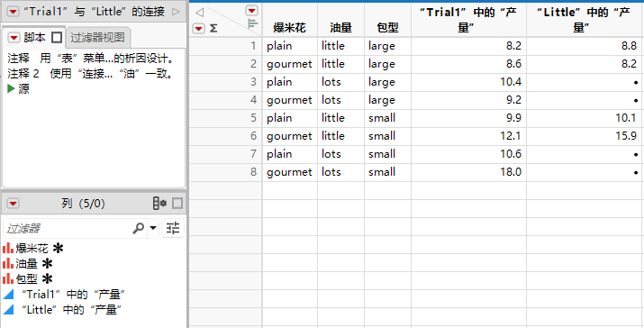The width and height of the screenshot is (644, 328).
Task: Click the filter sliders options button
Action: tap(173, 228)
